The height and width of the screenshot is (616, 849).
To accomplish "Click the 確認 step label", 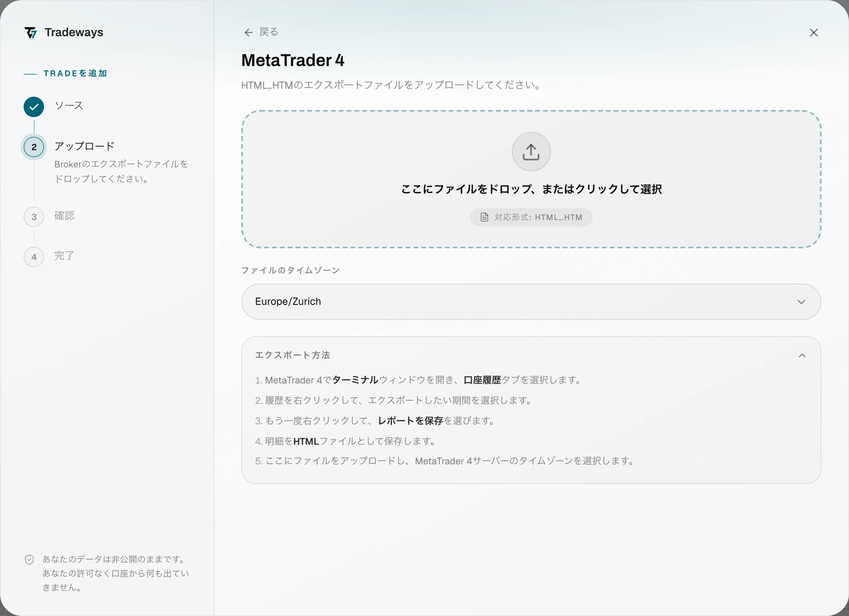I will click(64, 216).
